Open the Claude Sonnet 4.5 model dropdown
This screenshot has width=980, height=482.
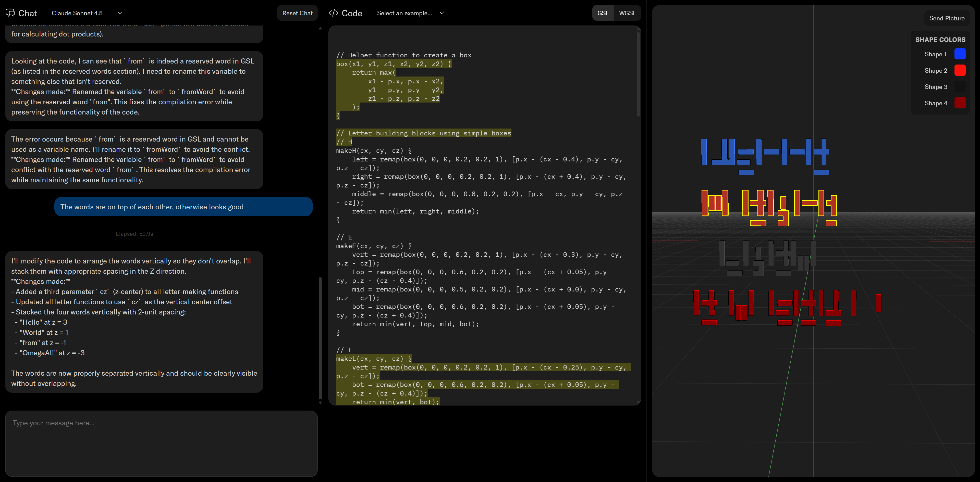coord(77,13)
